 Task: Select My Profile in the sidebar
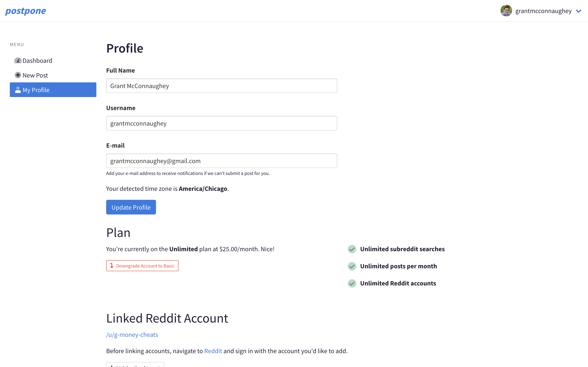click(x=53, y=90)
